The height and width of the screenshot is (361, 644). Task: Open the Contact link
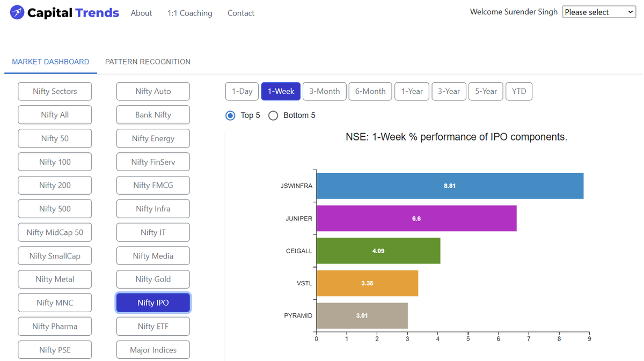241,13
